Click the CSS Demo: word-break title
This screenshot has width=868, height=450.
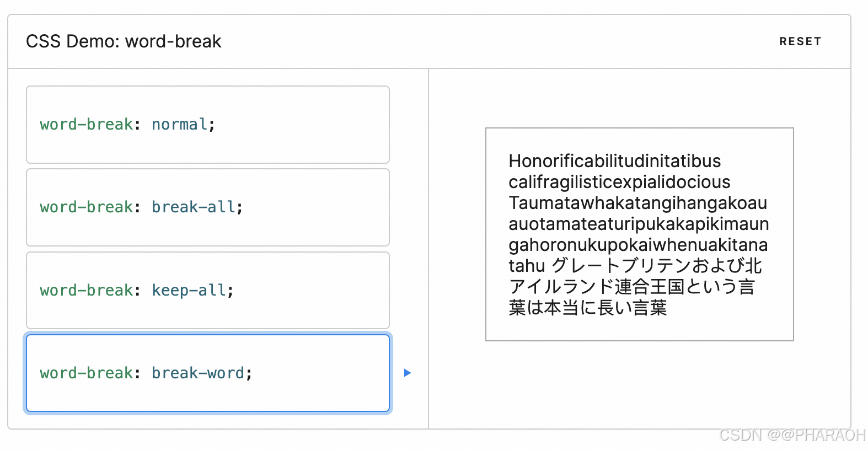point(123,41)
